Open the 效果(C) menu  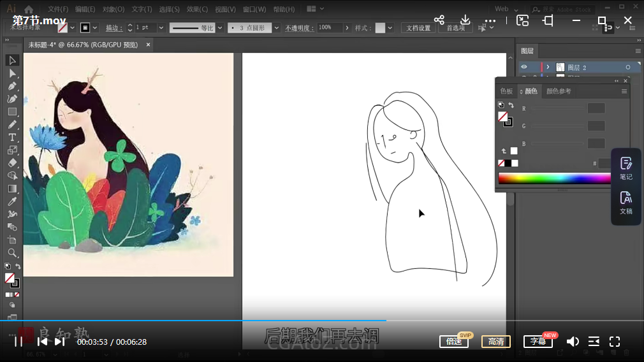click(197, 10)
